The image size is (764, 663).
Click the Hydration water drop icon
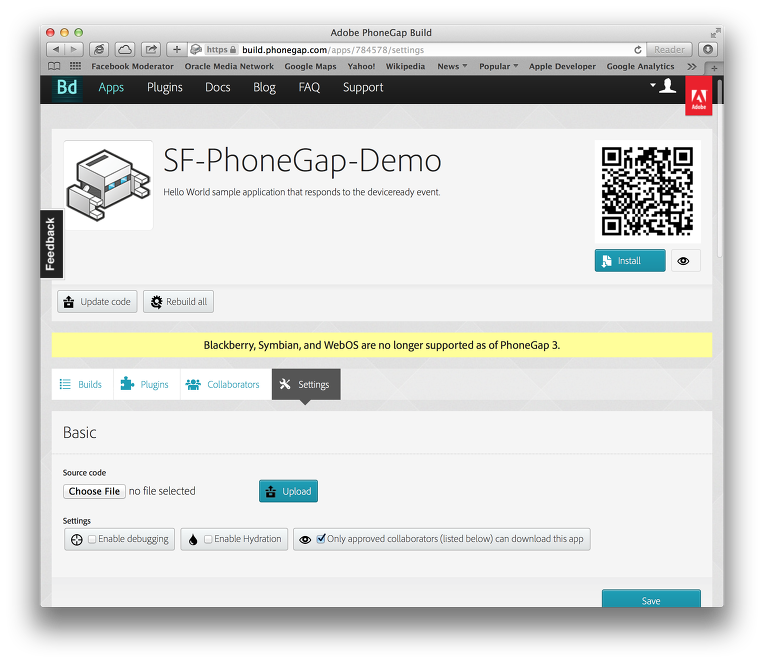pyautogui.click(x=193, y=540)
